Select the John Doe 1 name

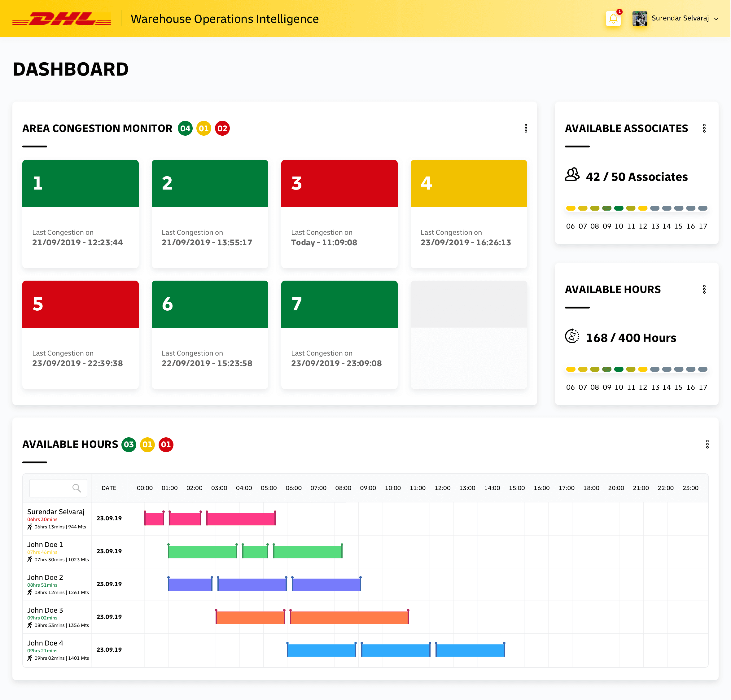[x=45, y=545]
